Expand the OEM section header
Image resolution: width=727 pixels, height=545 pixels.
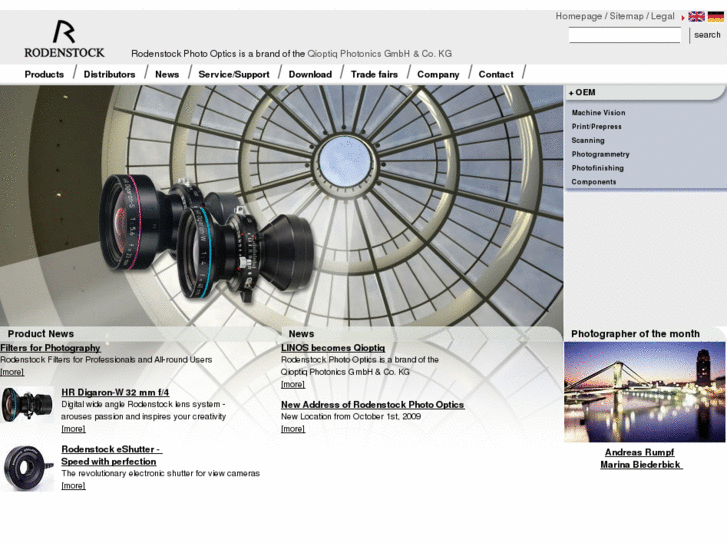644,93
